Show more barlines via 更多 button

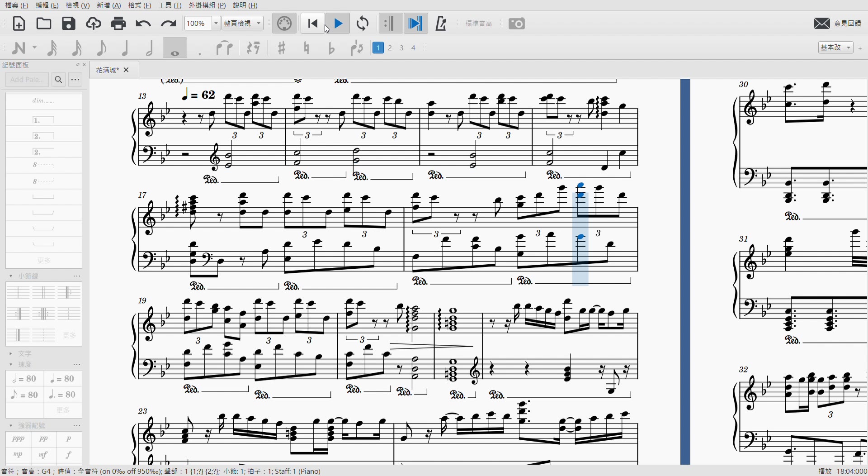[x=69, y=335]
